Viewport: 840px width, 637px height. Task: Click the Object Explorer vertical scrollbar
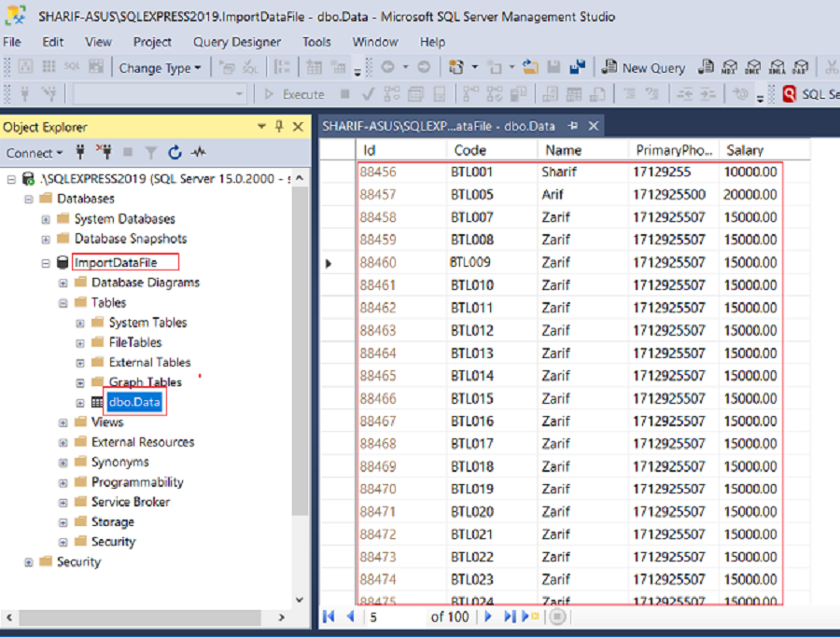pyautogui.click(x=300, y=351)
